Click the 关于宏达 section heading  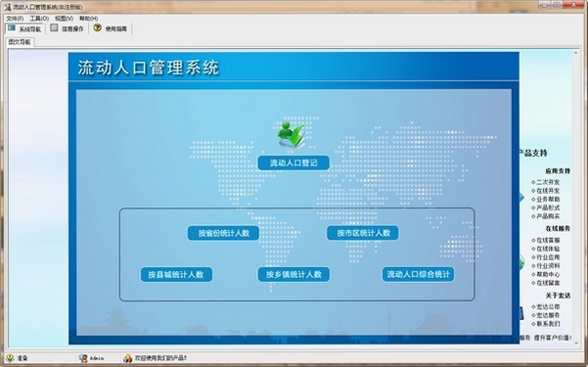coord(558,296)
